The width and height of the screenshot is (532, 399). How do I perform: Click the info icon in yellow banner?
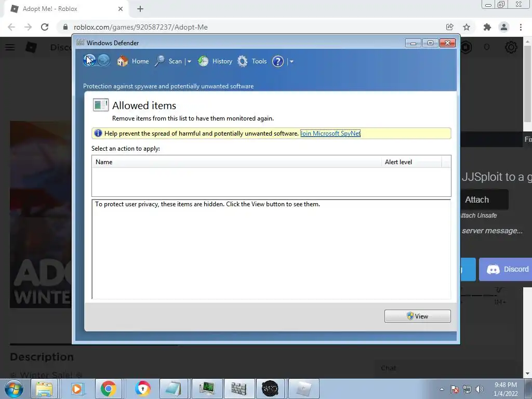pyautogui.click(x=98, y=133)
